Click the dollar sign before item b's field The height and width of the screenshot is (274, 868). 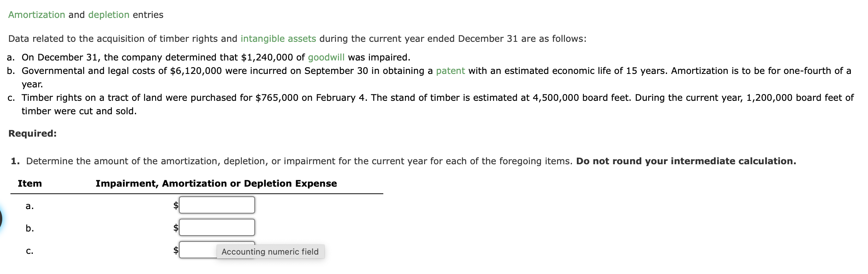[175, 227]
